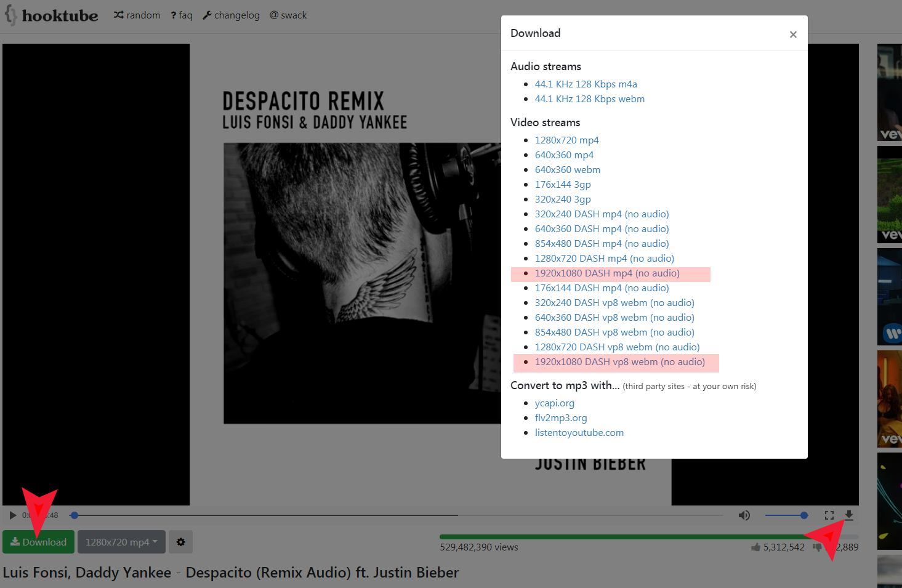The width and height of the screenshot is (902, 588).
Task: Open the flv2mp3.org converter link
Action: click(560, 418)
